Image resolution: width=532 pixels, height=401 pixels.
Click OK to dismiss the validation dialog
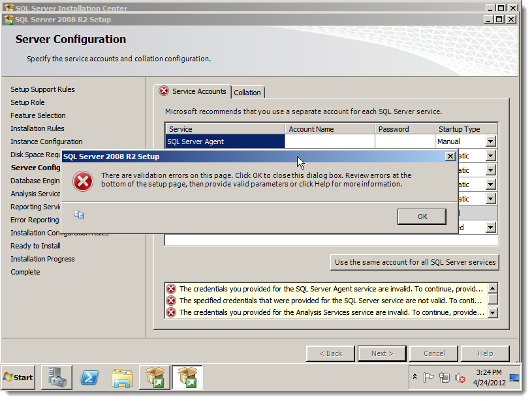pyautogui.click(x=422, y=216)
